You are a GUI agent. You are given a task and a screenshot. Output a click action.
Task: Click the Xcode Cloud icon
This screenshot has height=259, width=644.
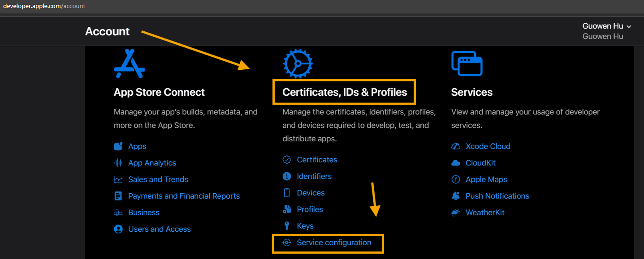click(456, 146)
